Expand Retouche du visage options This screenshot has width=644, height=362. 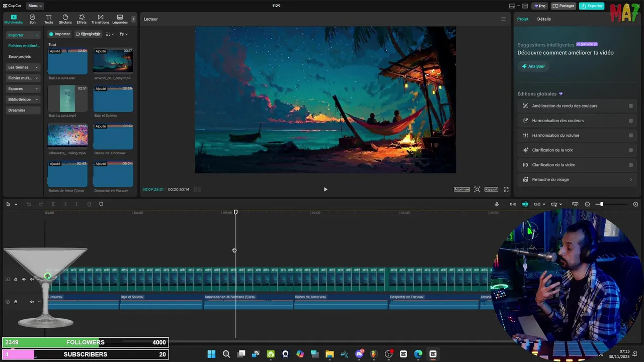tap(631, 179)
